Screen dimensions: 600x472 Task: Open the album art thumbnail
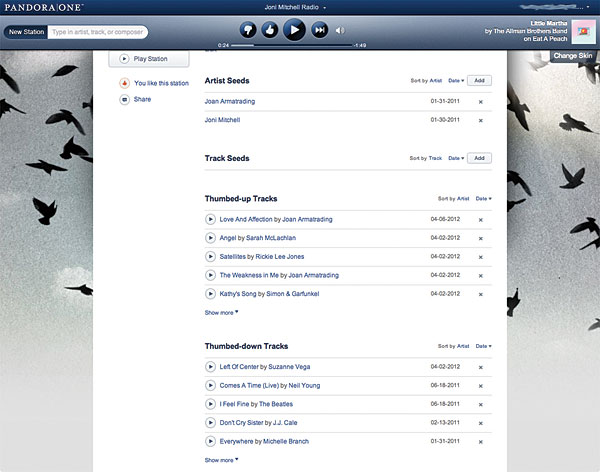[x=583, y=32]
